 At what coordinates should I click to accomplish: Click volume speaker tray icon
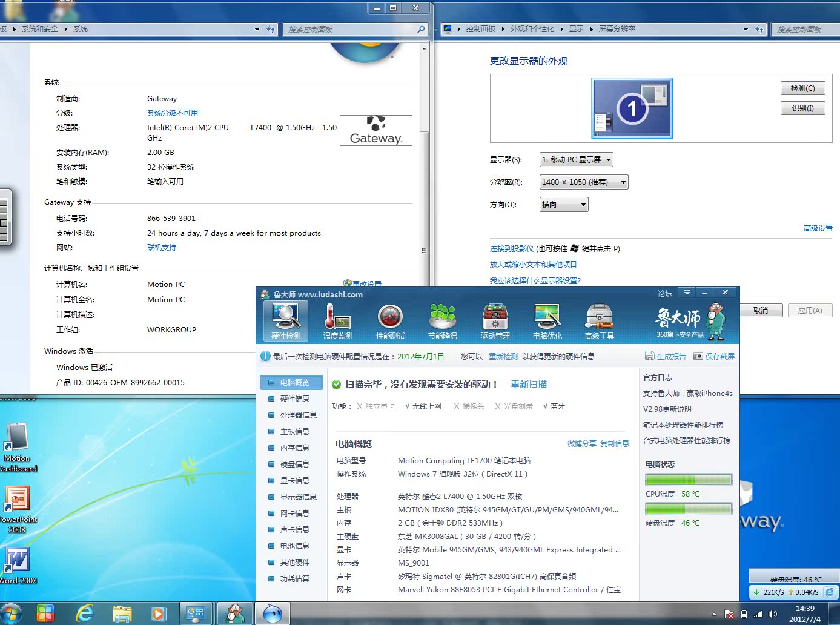tap(773, 614)
